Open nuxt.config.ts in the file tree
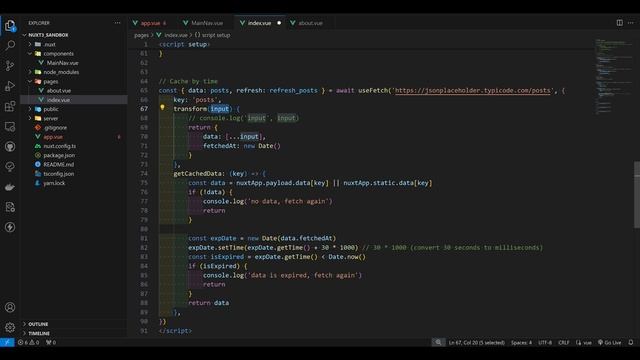The height and width of the screenshot is (360, 640). click(x=60, y=146)
